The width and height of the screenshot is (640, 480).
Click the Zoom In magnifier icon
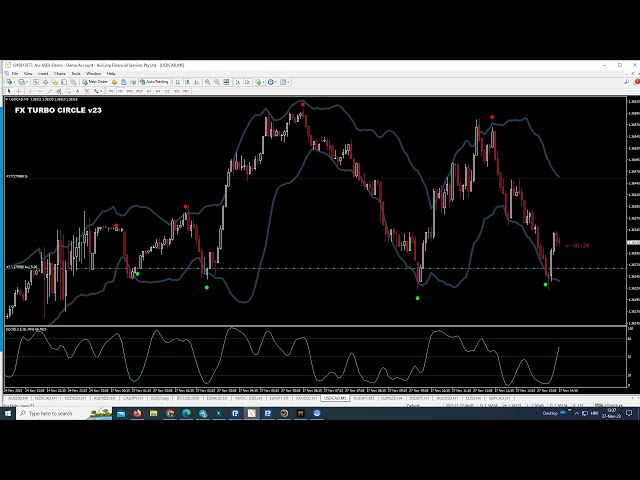tap(208, 82)
